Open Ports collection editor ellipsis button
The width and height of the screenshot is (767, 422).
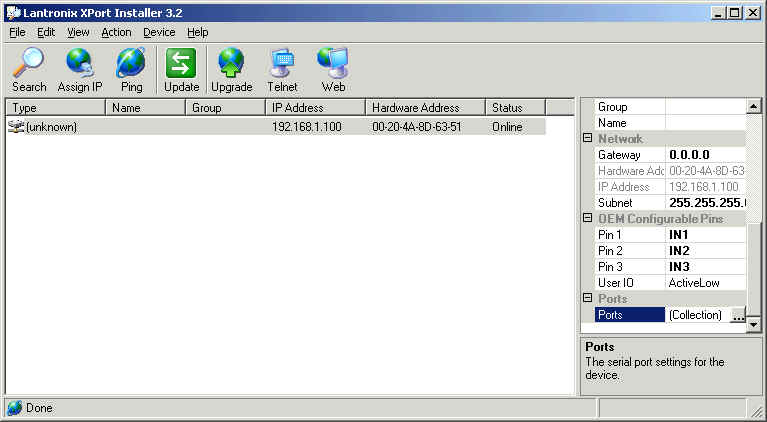738,315
